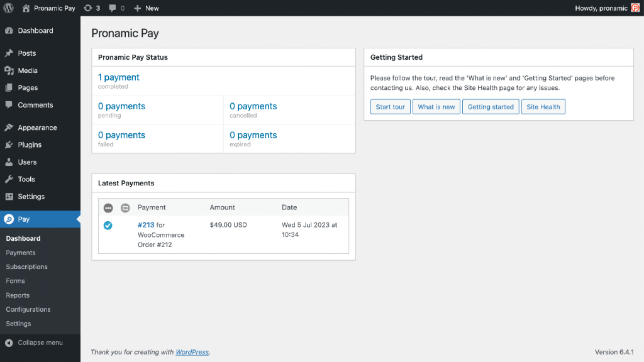The image size is (644, 362).
Task: Open the WordPress logo menu
Action: (x=8, y=8)
